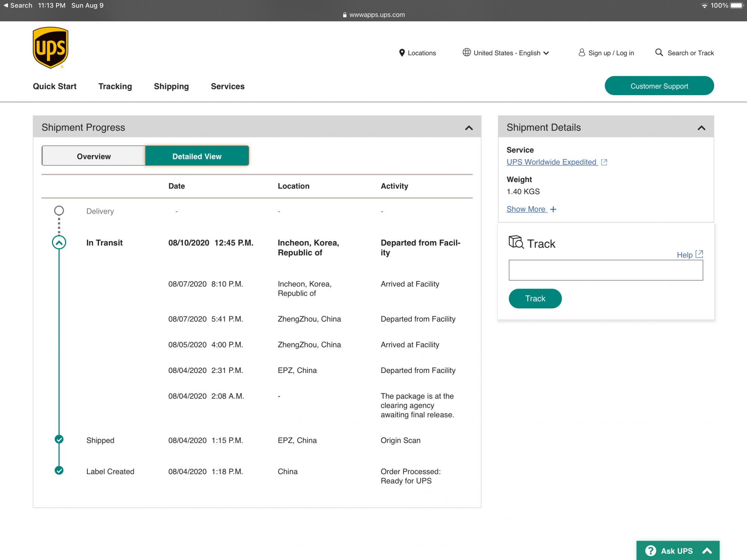Image resolution: width=747 pixels, height=560 pixels.
Task: Open the Shipping menu
Action: coord(171,86)
